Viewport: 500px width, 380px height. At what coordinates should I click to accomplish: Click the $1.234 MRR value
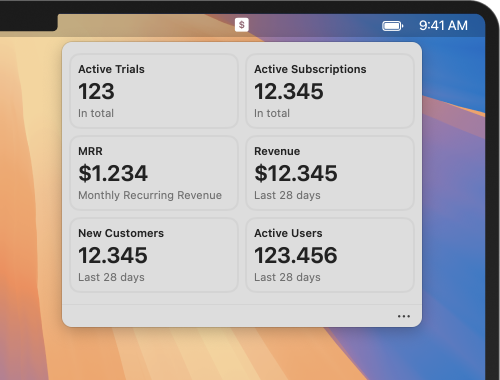(113, 173)
